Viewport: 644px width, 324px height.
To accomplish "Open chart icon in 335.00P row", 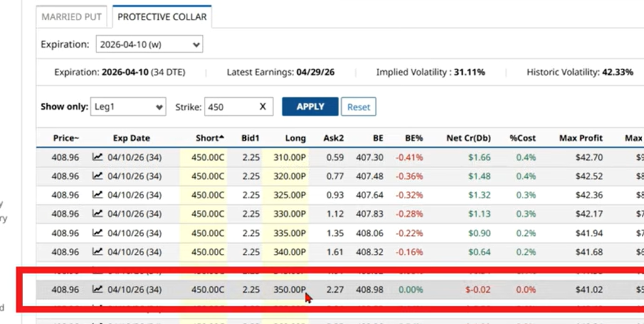I will (97, 233).
